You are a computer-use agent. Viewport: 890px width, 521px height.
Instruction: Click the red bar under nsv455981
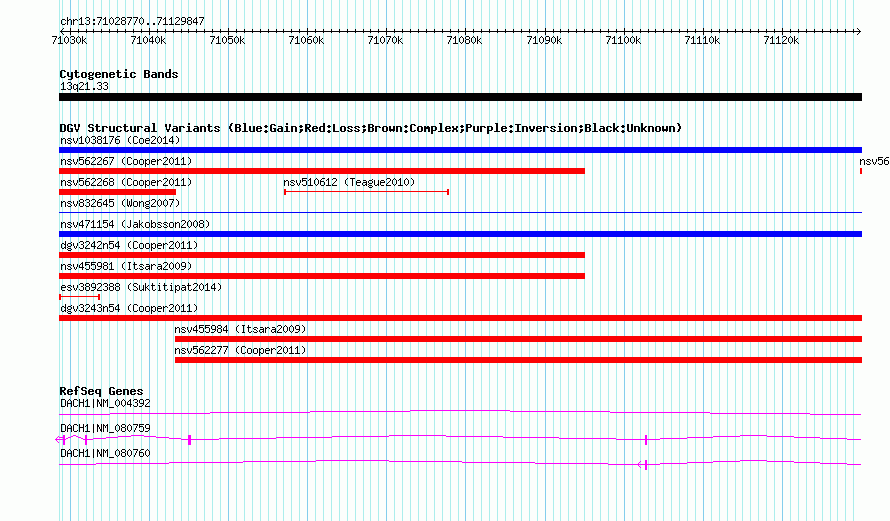[322, 276]
